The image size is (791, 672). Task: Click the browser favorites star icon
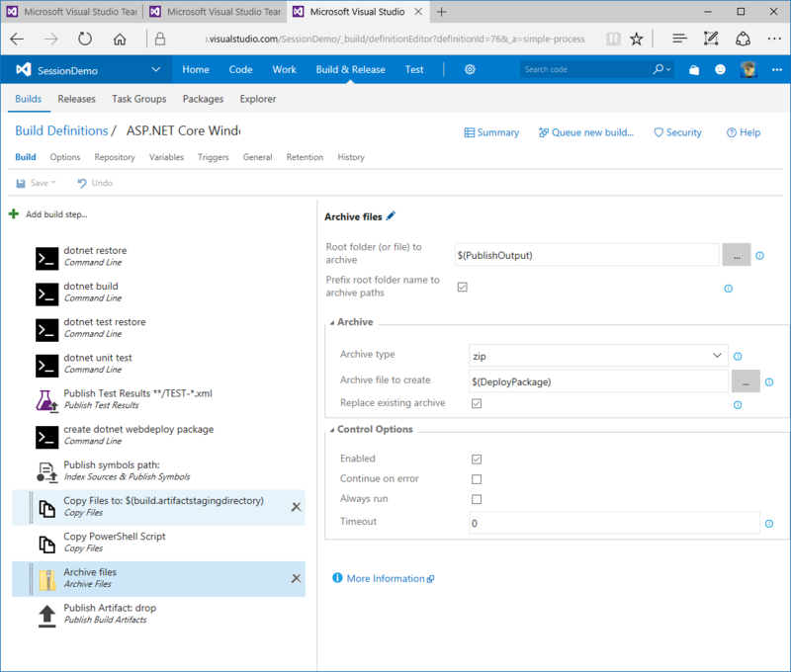(637, 39)
